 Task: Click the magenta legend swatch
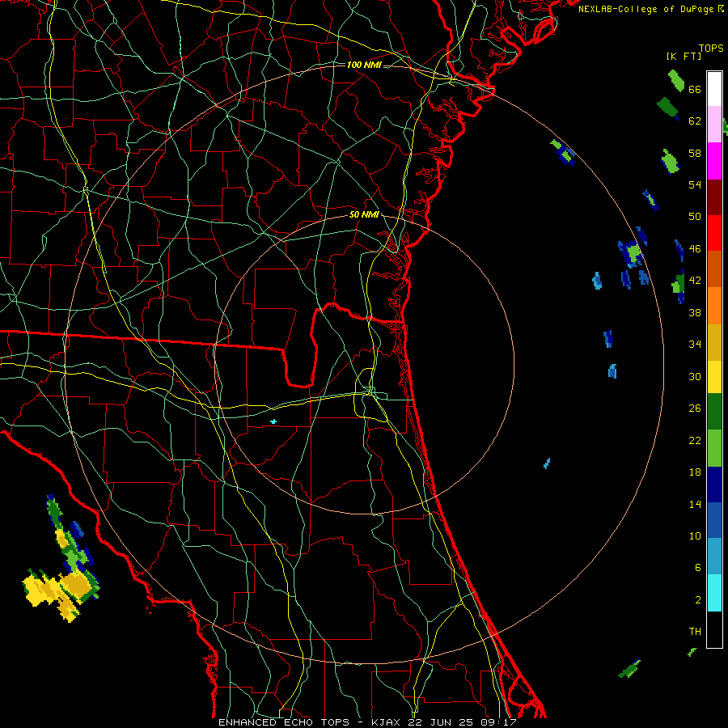click(714, 161)
